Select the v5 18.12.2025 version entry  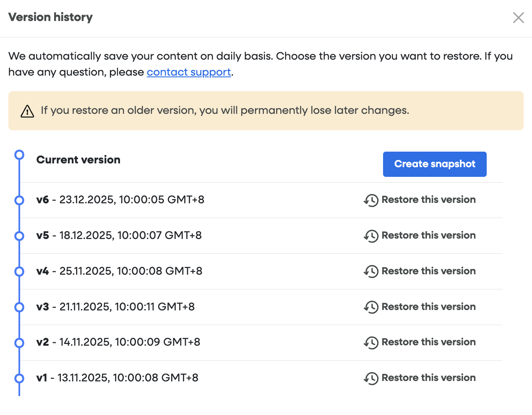tap(119, 236)
